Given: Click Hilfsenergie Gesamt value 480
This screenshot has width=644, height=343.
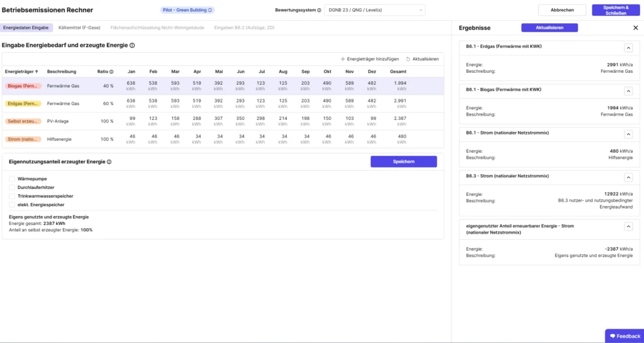Looking at the screenshot, I should (402, 136).
